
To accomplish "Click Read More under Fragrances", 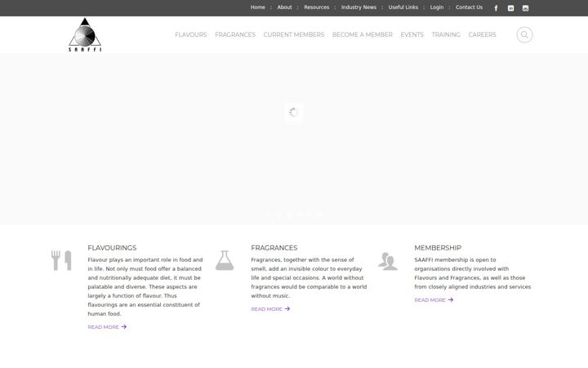I will coord(270,309).
